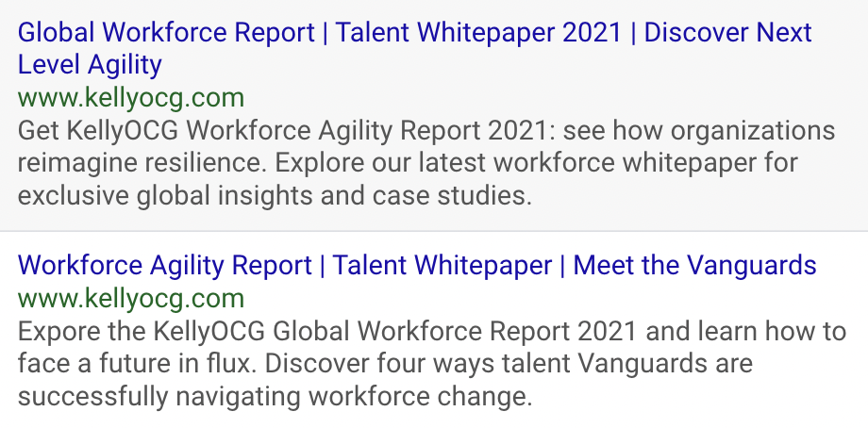
Task: Click "and learn how to" in second description
Action: point(746,331)
